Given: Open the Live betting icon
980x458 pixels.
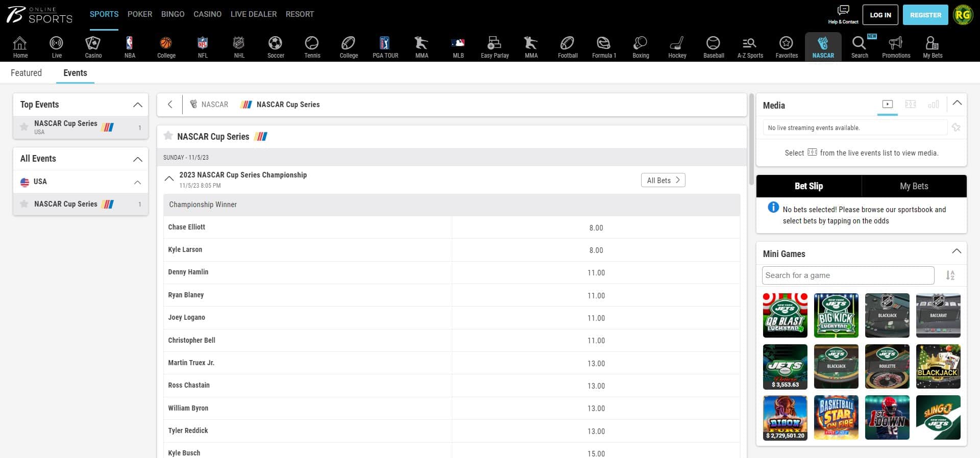Looking at the screenshot, I should (x=57, y=47).
